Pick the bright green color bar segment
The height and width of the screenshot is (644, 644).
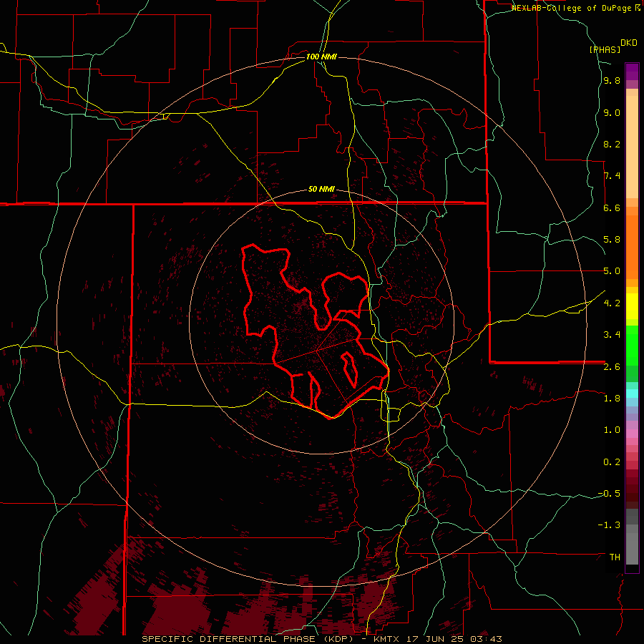tap(632, 346)
